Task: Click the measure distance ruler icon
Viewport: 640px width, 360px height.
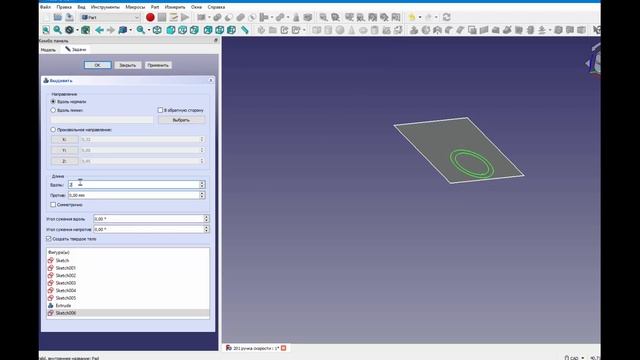Action: 244,30
